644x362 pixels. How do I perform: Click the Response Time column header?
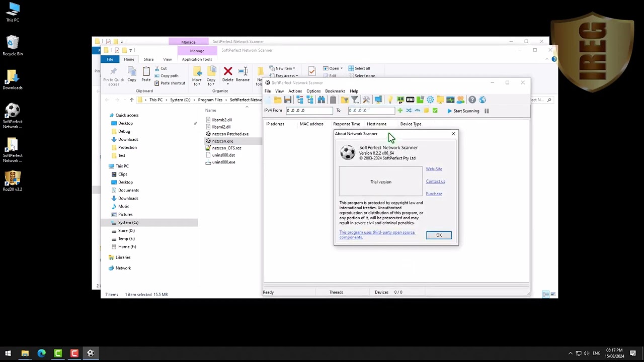click(x=347, y=124)
